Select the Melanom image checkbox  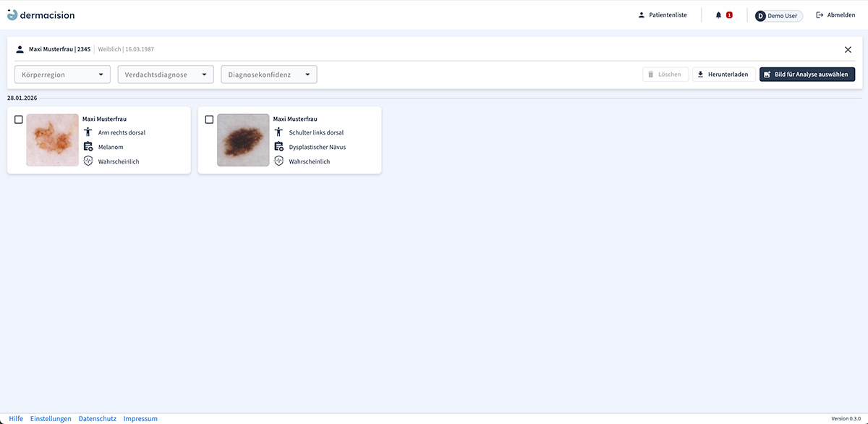pos(19,119)
